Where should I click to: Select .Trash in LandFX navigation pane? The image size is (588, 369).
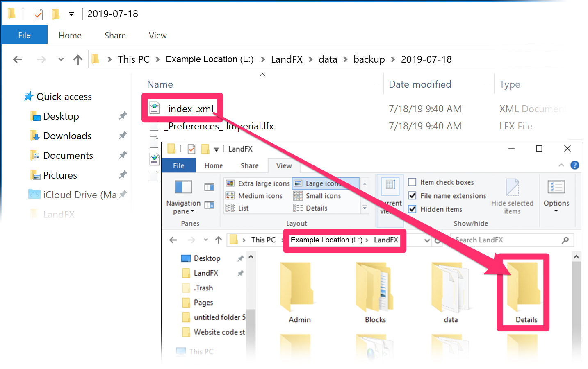[198, 288]
